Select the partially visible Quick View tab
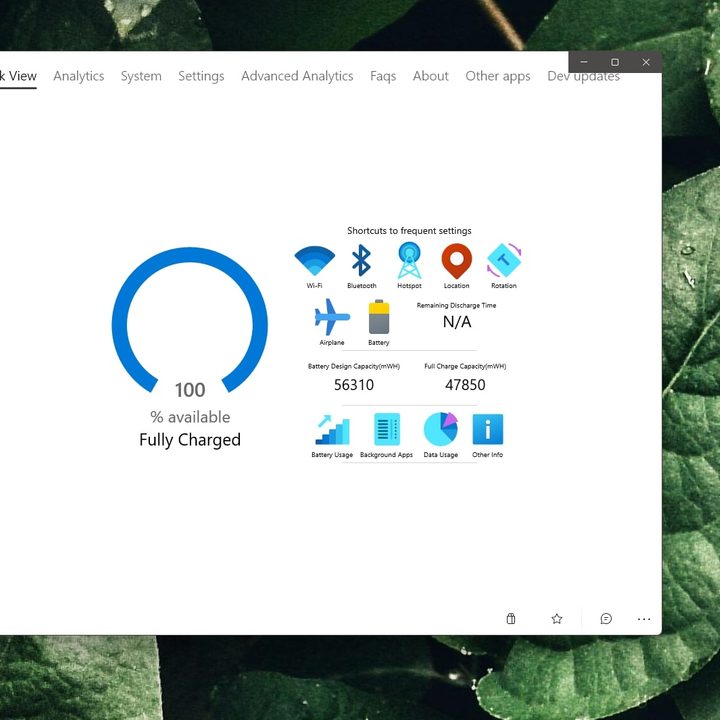Viewport: 720px width, 720px height. click(x=18, y=76)
